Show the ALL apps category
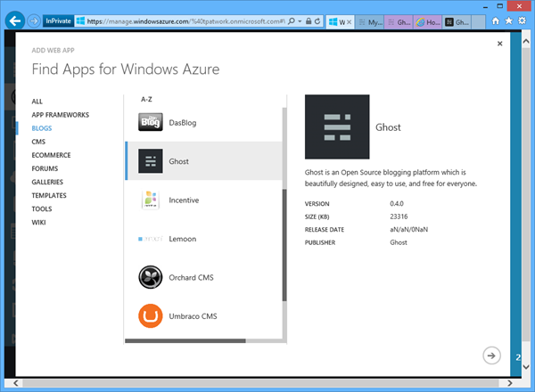Viewport: 535px width, 392px height. pyautogui.click(x=37, y=102)
